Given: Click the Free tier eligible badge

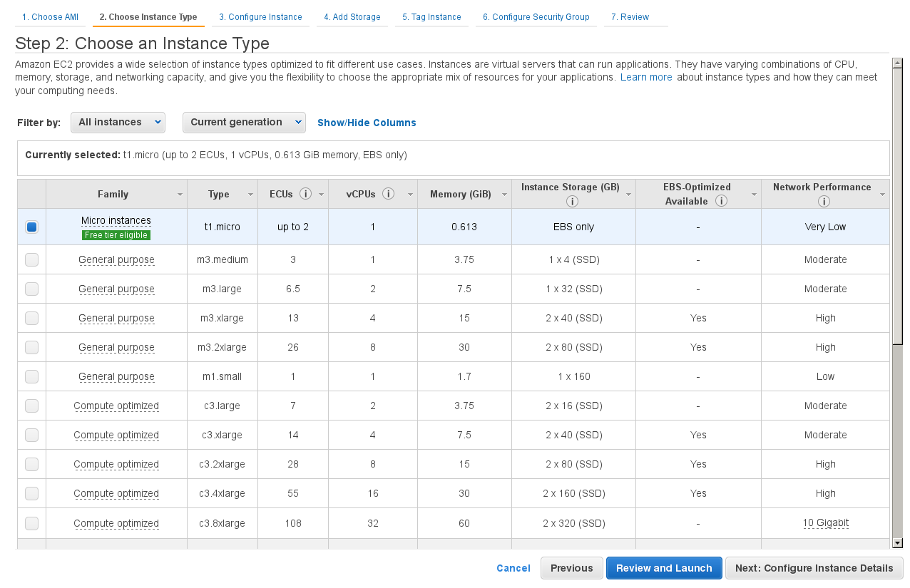Looking at the screenshot, I should [116, 235].
